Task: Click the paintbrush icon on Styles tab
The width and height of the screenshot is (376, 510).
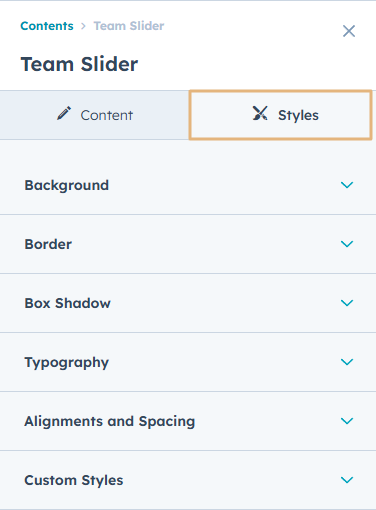Action: (260, 113)
